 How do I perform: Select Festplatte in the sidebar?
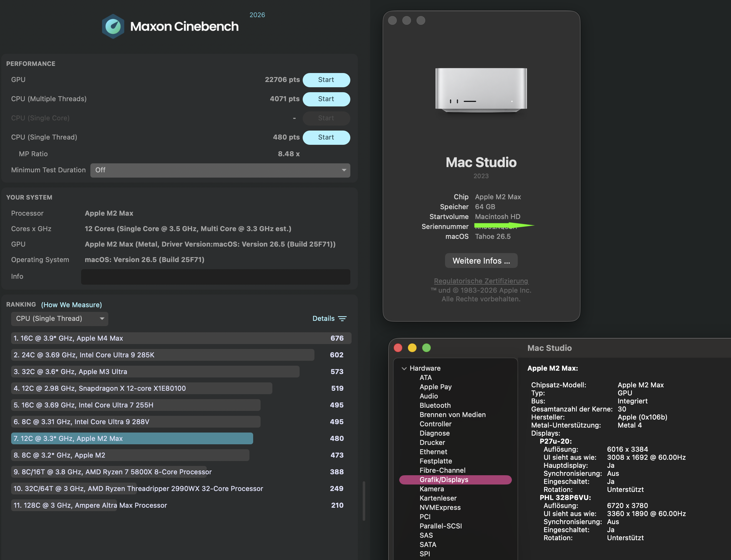(436, 461)
